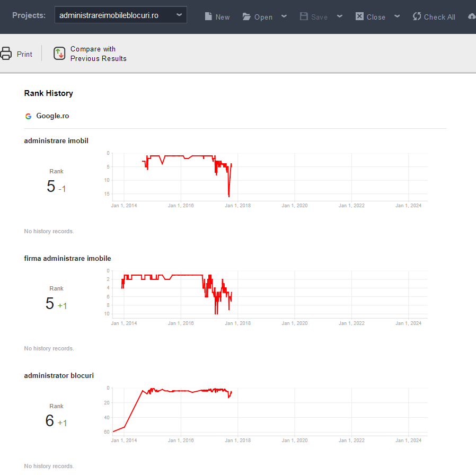
Task: Select the keyword heading administrare imobil
Action: click(x=56, y=140)
